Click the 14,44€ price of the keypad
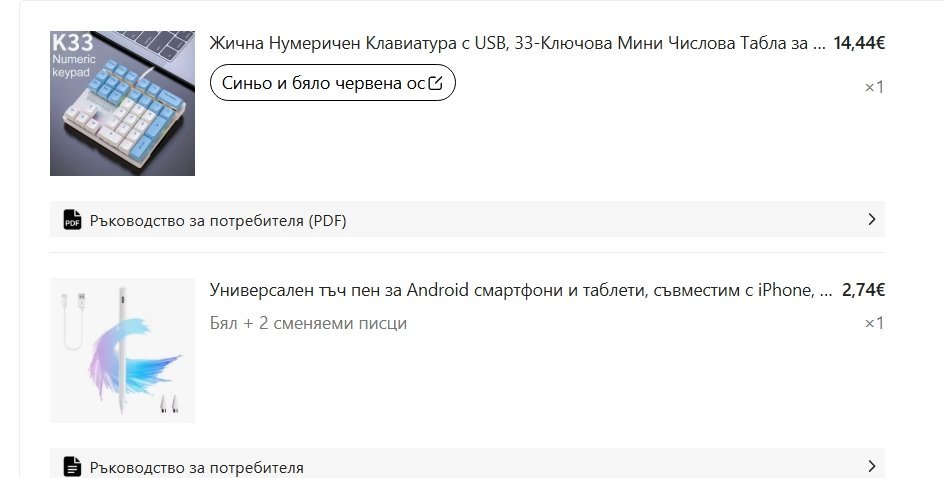Screen dimensions: 944x478 (859, 43)
